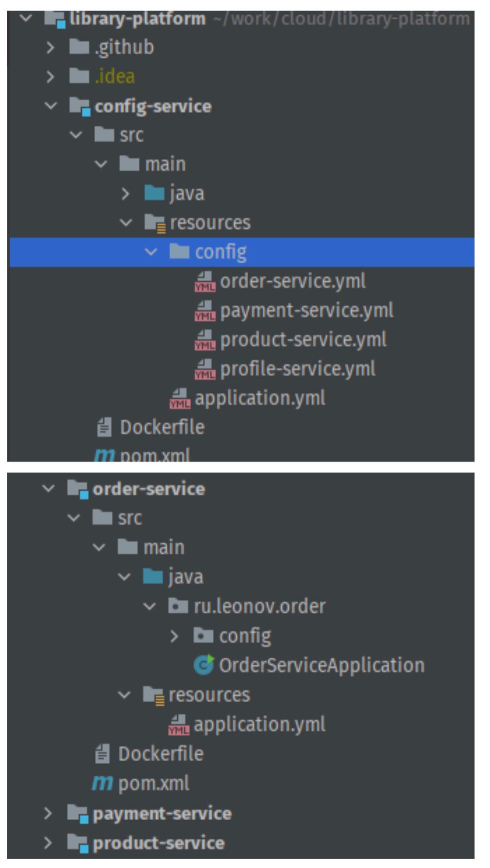Screen dimensions: 490x868
Task: Collapse main chevron under order-service
Action: point(99,547)
